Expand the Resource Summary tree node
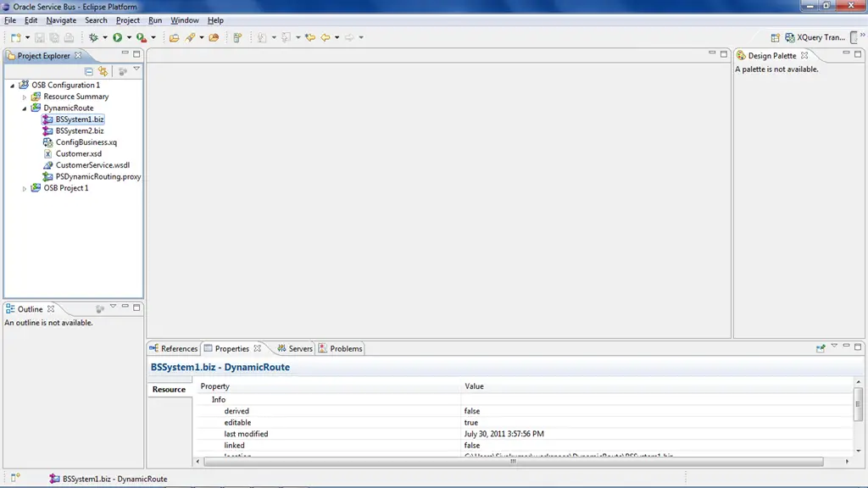This screenshot has height=488, width=868. coord(25,97)
